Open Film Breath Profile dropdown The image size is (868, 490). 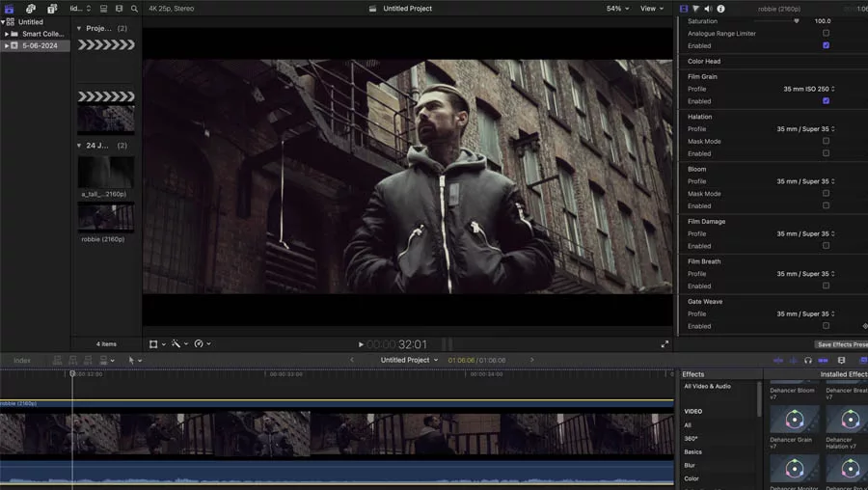805,274
